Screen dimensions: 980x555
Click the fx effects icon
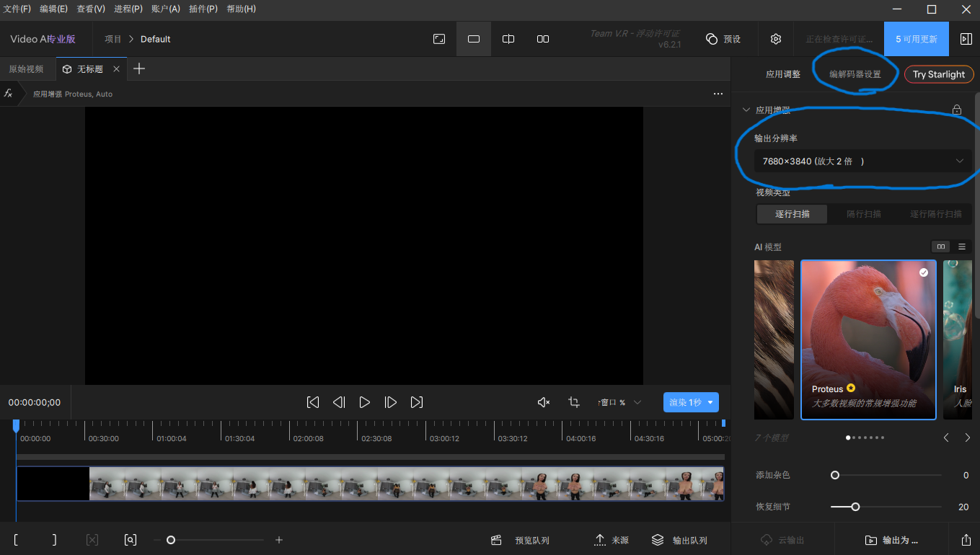[8, 94]
